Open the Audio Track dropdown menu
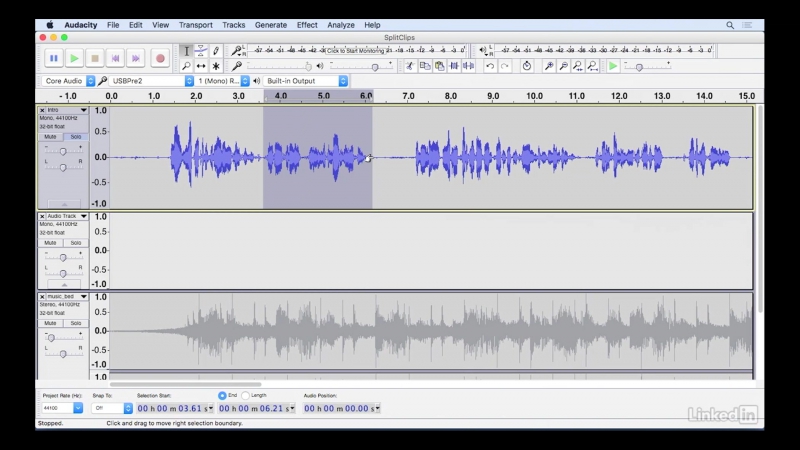The height and width of the screenshot is (450, 800). [x=84, y=216]
